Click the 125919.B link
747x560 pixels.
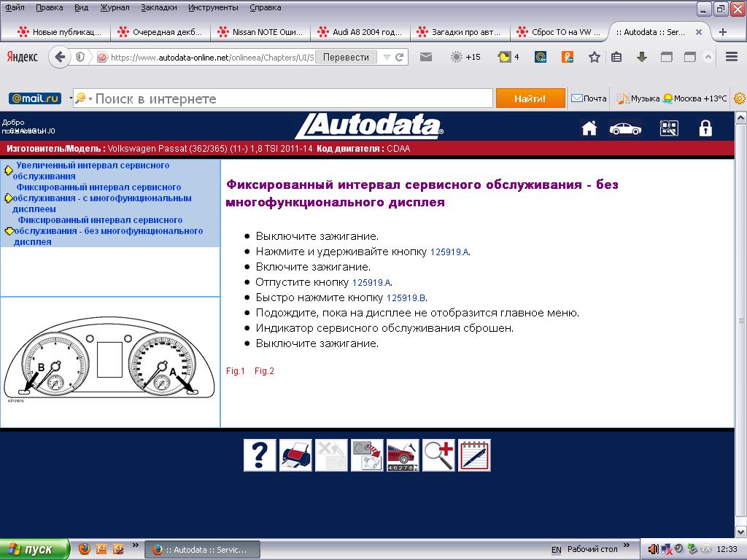pyautogui.click(x=406, y=297)
